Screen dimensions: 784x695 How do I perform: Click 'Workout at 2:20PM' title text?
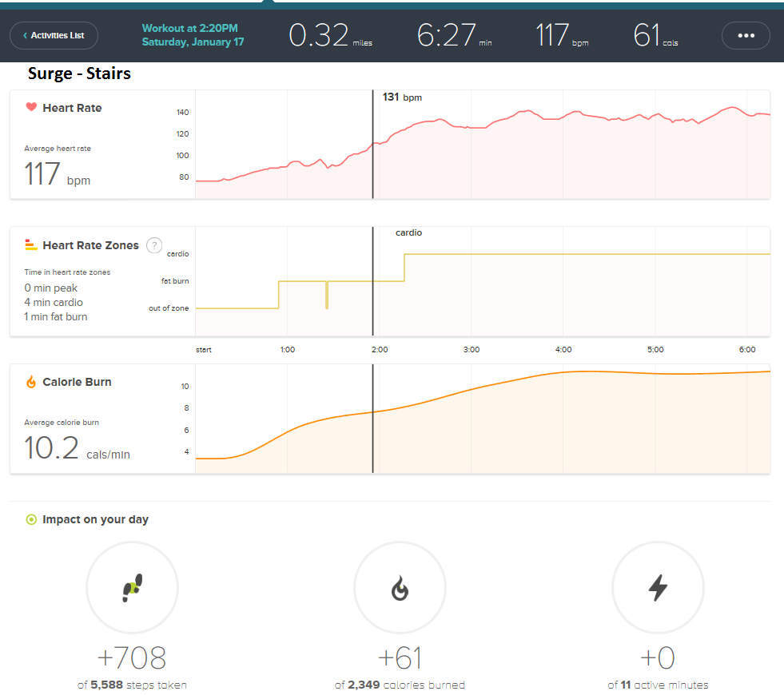pos(190,29)
